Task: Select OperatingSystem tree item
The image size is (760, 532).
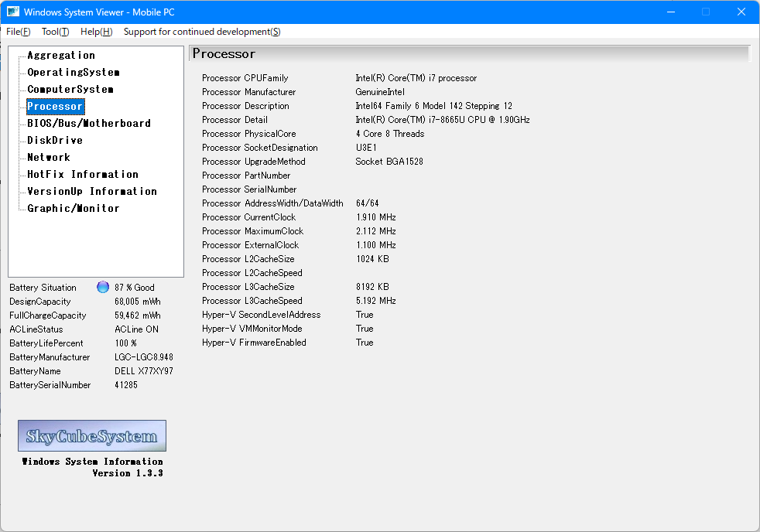Action: point(74,73)
